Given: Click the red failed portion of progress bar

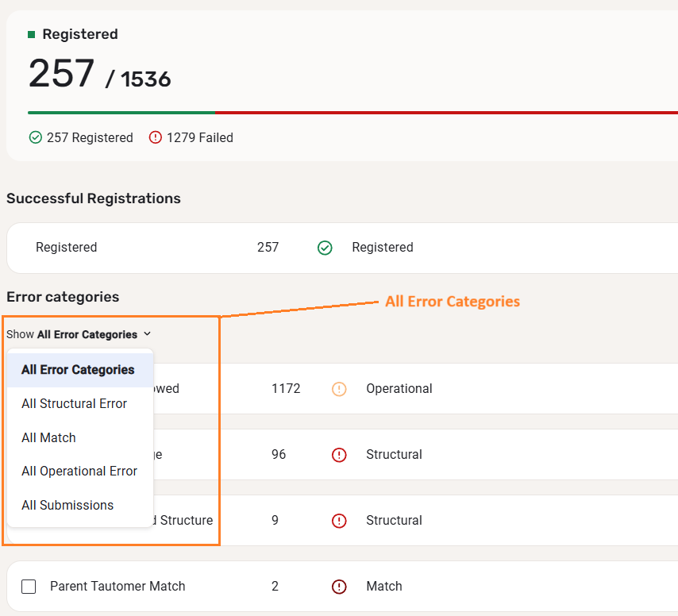Looking at the screenshot, I should click(x=445, y=113).
